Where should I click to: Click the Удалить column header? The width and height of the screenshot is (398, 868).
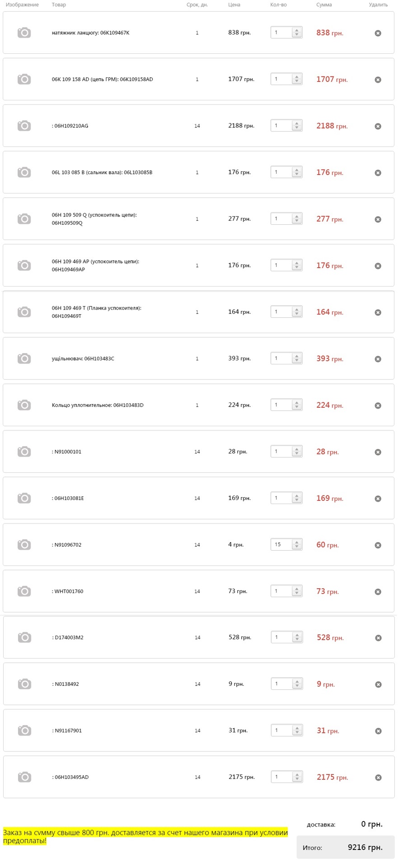coord(378,5)
